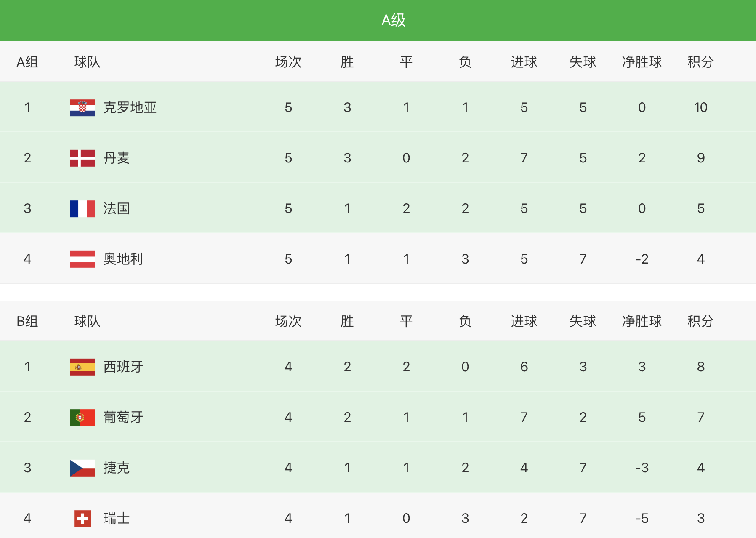The height and width of the screenshot is (538, 756).
Task: Click the Spain flag icon
Action: (82, 367)
